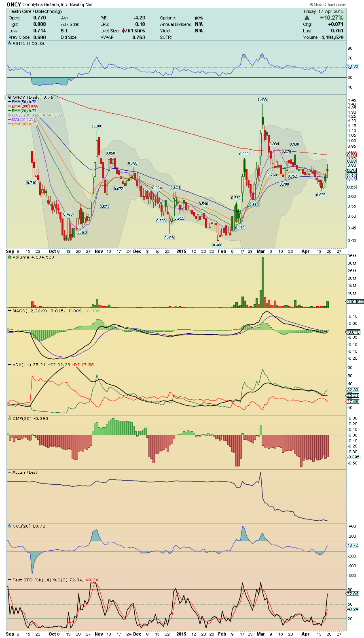Viewport: 364px width, 638px height.
Task: Click the red down arrow beside Last Size
Action: pos(123,31)
